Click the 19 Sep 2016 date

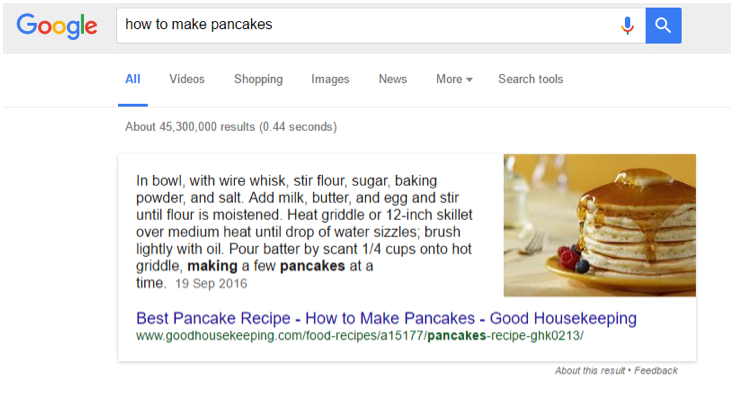[x=211, y=283]
